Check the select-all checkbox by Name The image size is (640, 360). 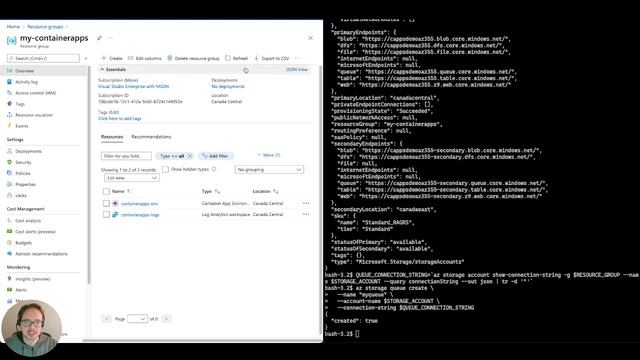pos(106,191)
